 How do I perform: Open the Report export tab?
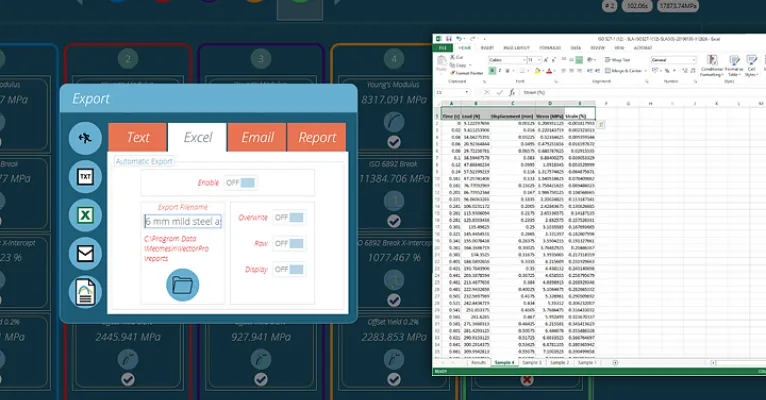[x=317, y=137]
